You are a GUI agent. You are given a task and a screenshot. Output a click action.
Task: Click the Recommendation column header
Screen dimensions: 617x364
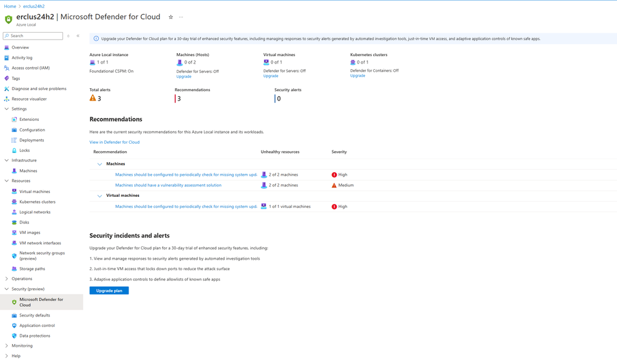tap(110, 152)
